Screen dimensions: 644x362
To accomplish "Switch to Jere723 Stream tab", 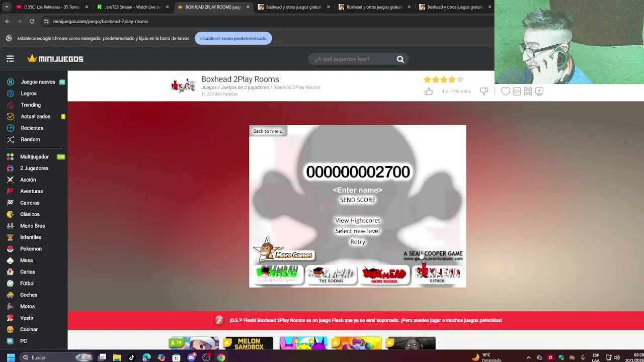I will (x=132, y=7).
